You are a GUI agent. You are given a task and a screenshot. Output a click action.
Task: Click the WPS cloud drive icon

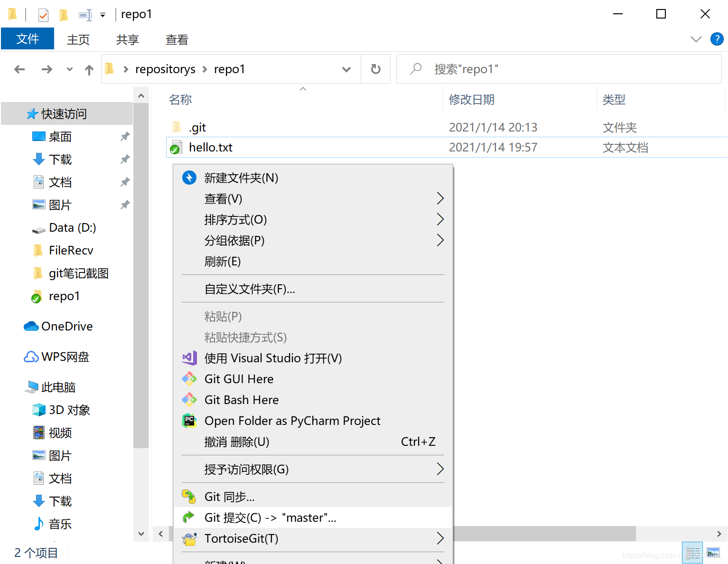click(31, 357)
